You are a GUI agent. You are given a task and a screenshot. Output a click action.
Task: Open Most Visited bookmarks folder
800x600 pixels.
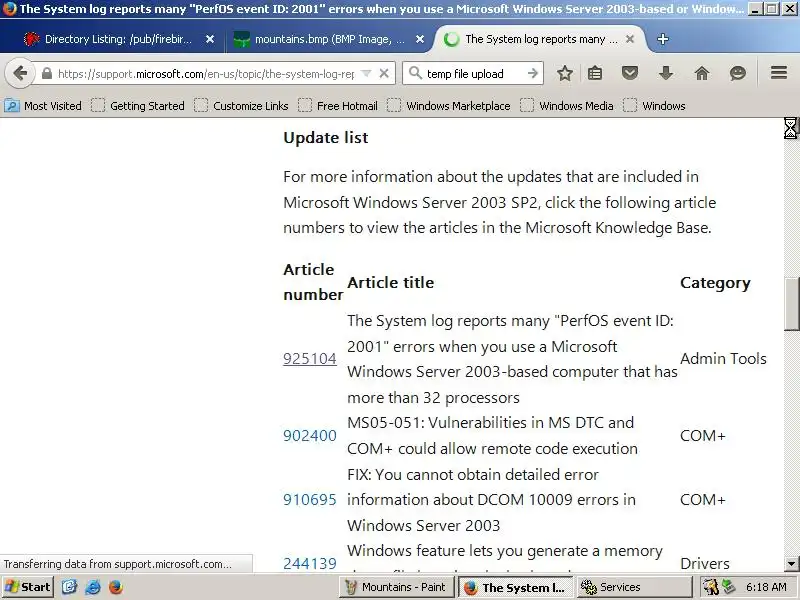[x=43, y=106]
